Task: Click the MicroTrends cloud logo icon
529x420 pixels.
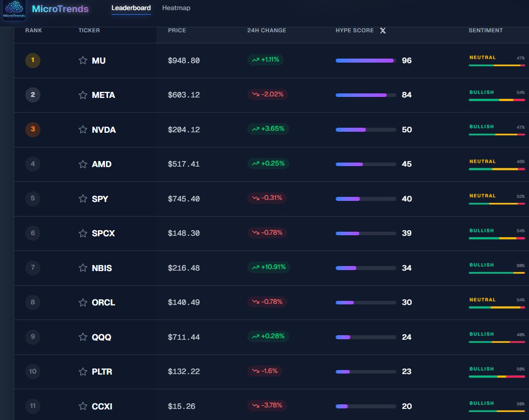Action: [x=14, y=10]
